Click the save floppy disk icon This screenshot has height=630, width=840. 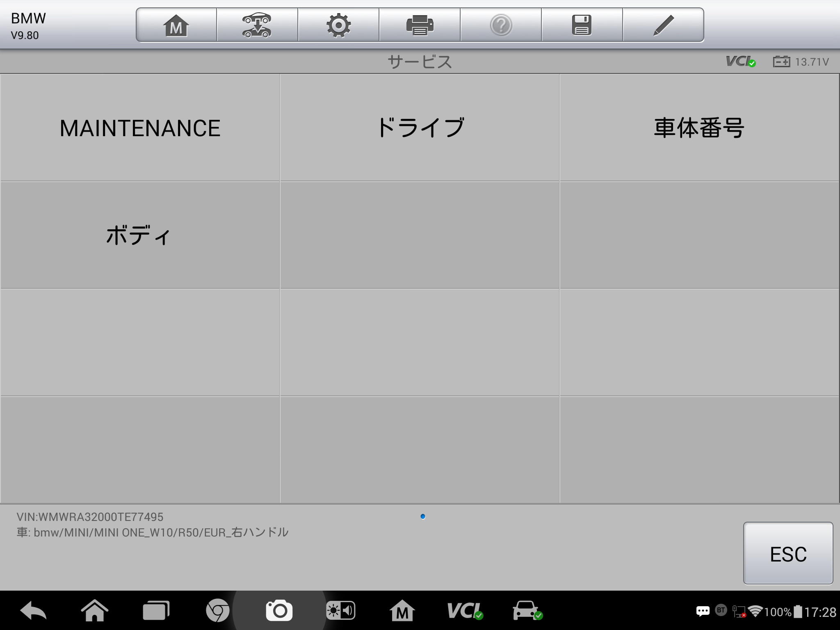tap(582, 25)
